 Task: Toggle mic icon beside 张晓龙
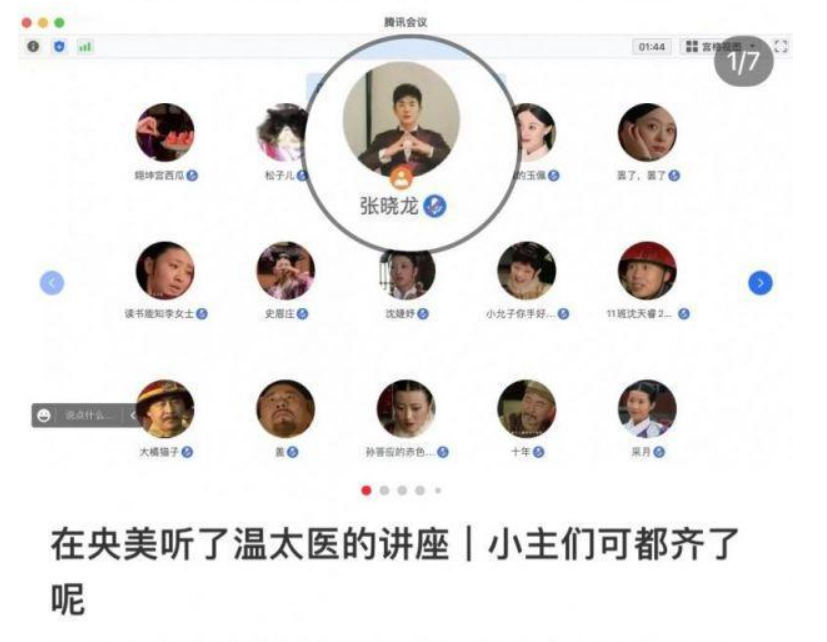point(435,206)
